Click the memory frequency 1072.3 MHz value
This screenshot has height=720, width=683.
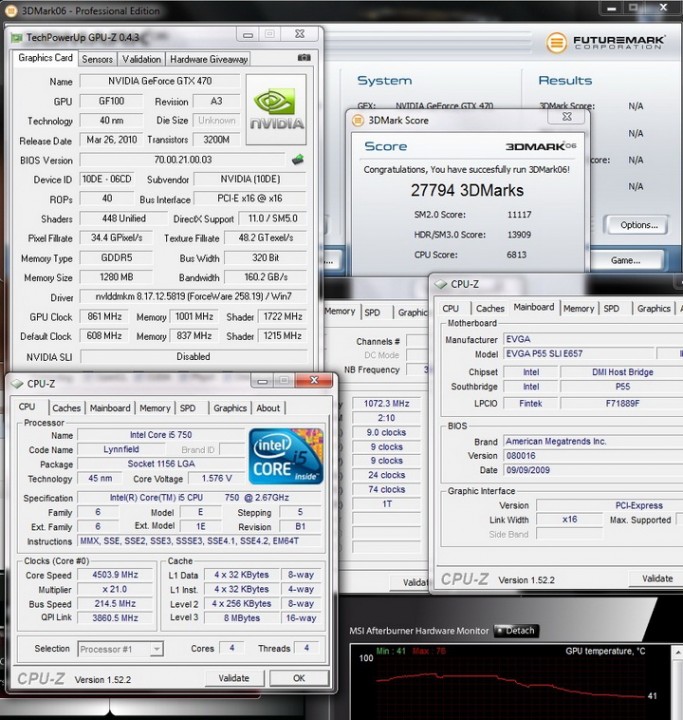click(x=386, y=403)
